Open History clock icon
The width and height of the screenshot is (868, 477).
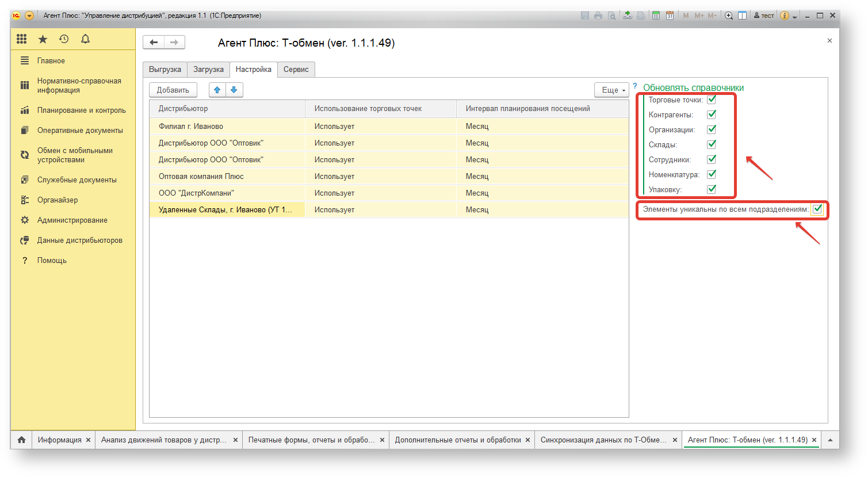click(64, 39)
